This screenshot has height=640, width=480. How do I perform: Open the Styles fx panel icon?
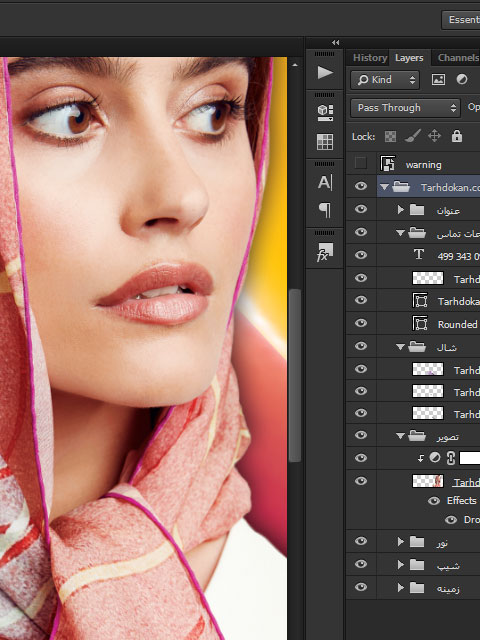tap(325, 252)
